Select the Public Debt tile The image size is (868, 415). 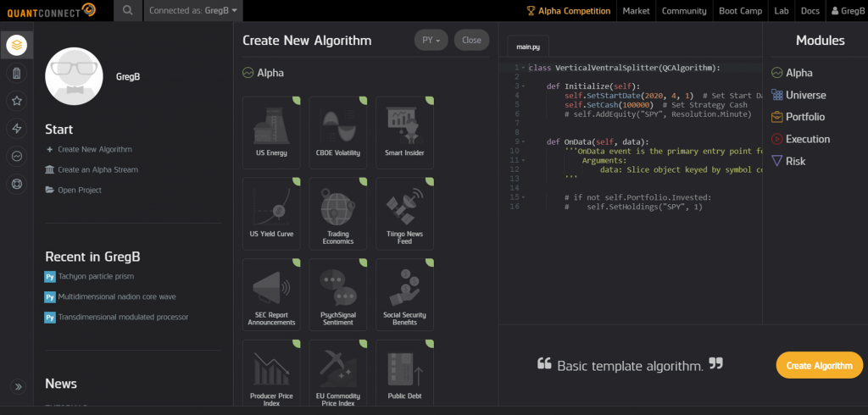point(404,373)
